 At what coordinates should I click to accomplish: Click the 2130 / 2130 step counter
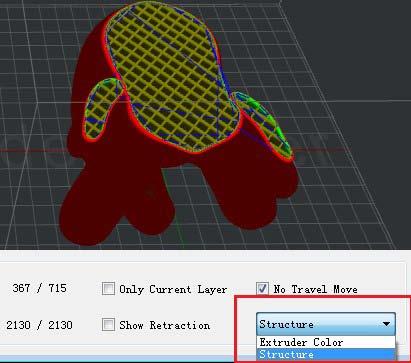pyautogui.click(x=39, y=325)
